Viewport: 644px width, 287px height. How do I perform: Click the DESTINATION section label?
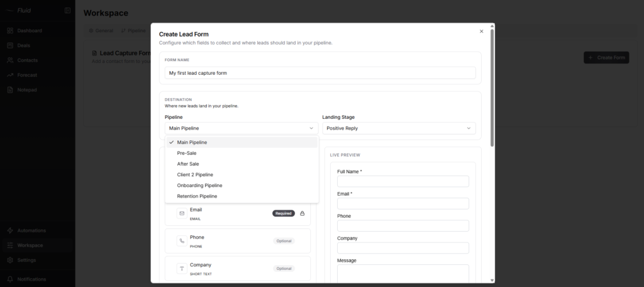pyautogui.click(x=178, y=99)
